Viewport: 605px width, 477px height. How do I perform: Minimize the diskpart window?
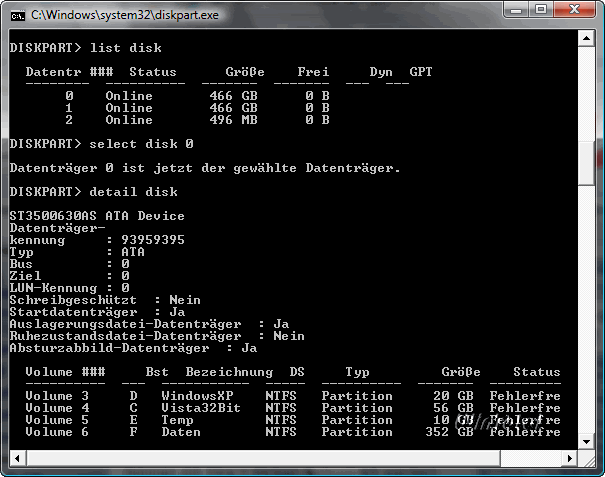[516, 10]
